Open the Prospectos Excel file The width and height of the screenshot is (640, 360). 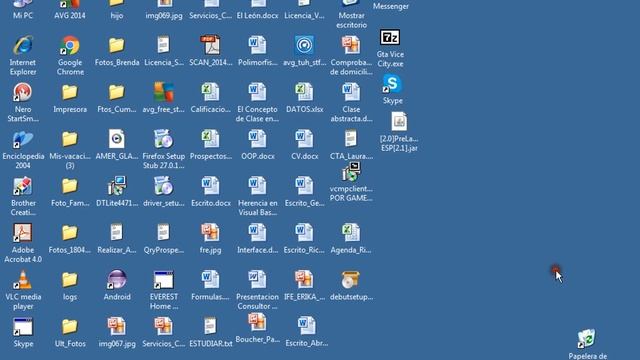tap(211, 140)
